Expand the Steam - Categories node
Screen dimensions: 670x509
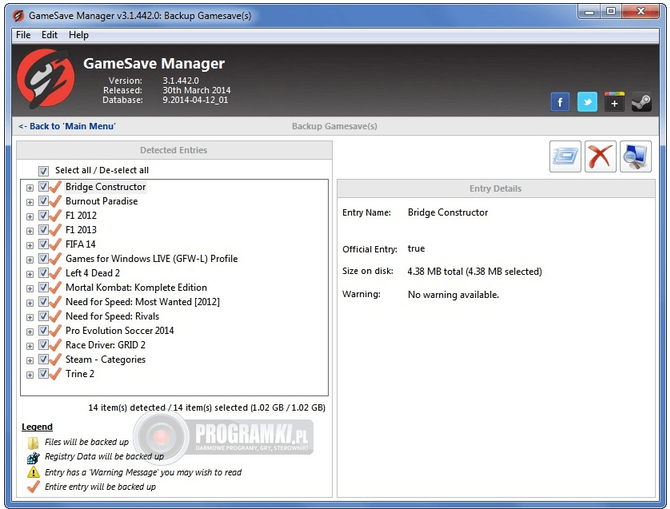click(29, 360)
